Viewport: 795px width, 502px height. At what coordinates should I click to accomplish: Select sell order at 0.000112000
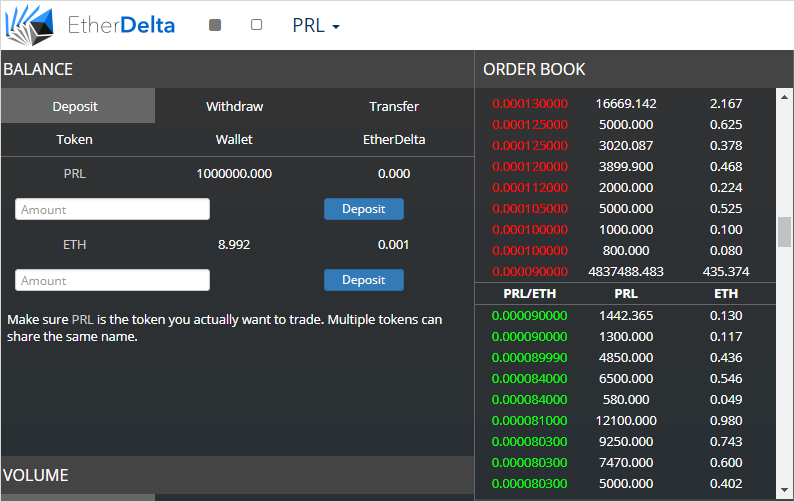click(x=625, y=188)
